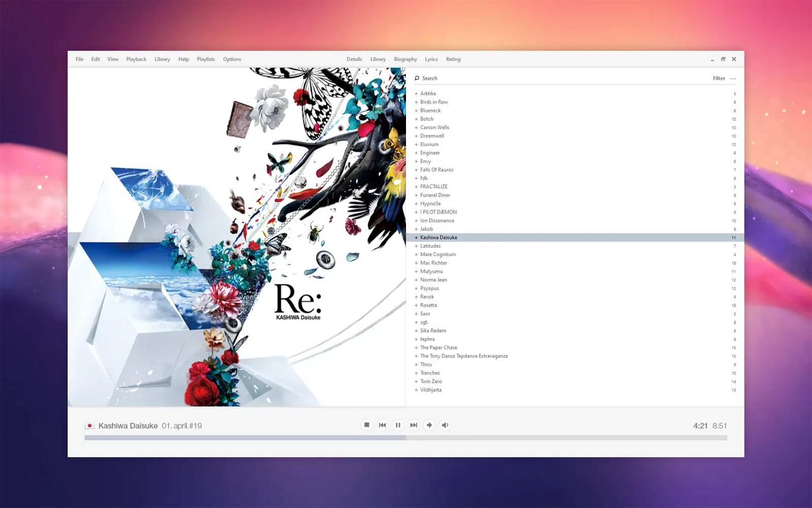Stop playback with the stop button

tap(366, 425)
